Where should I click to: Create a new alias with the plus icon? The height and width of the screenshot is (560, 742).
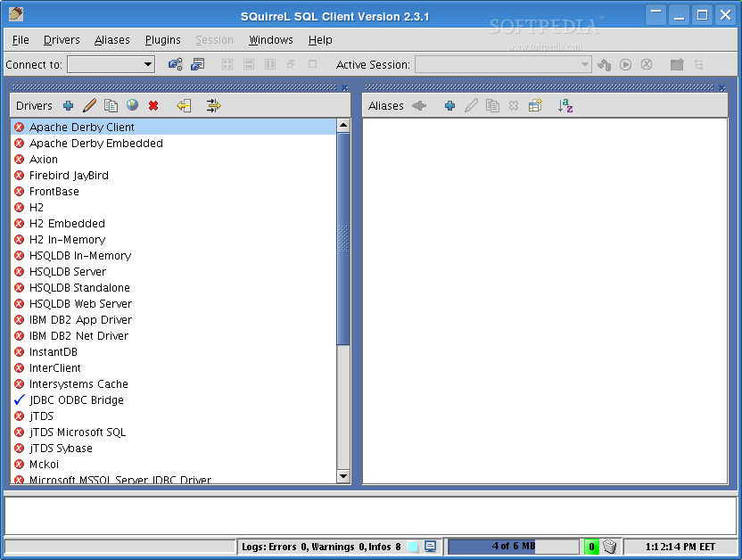click(449, 105)
